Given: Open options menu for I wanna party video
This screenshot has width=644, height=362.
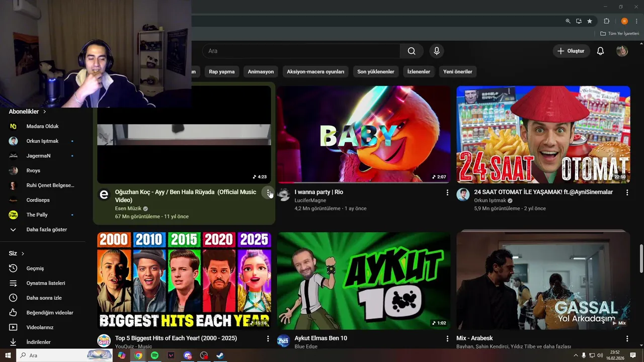Looking at the screenshot, I should coord(447,193).
